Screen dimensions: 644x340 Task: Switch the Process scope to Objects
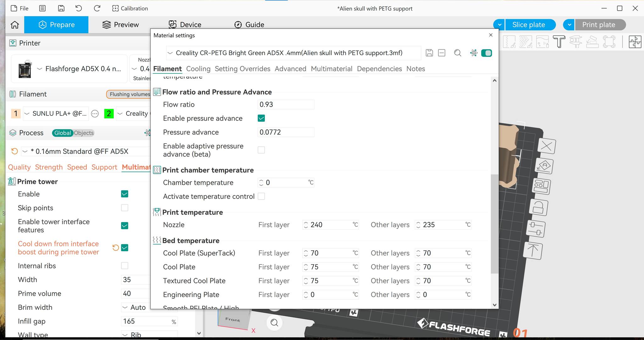84,133
